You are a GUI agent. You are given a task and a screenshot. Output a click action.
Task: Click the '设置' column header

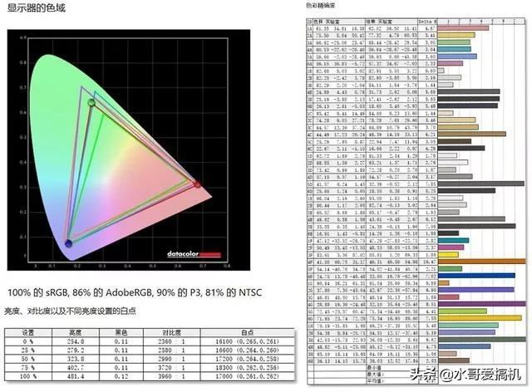tap(27, 333)
